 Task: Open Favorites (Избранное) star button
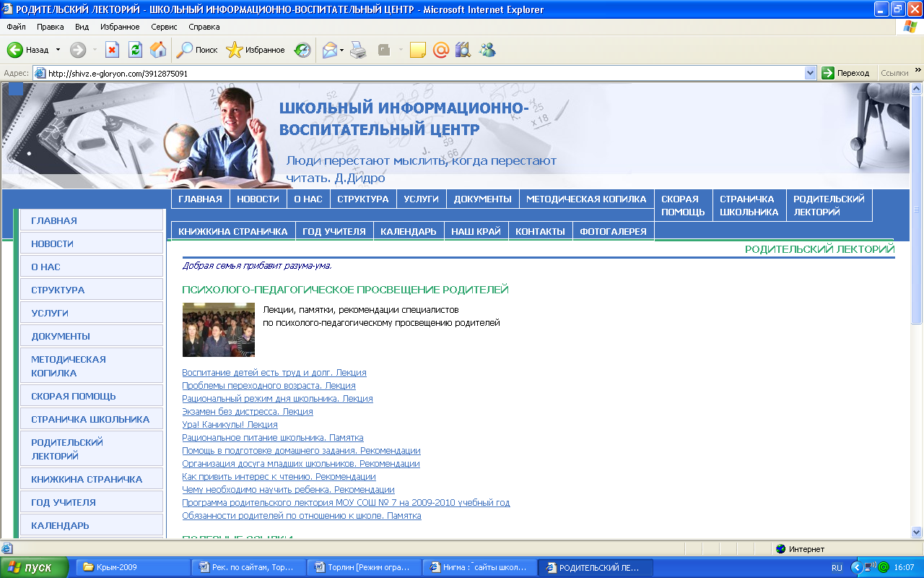[x=256, y=50]
